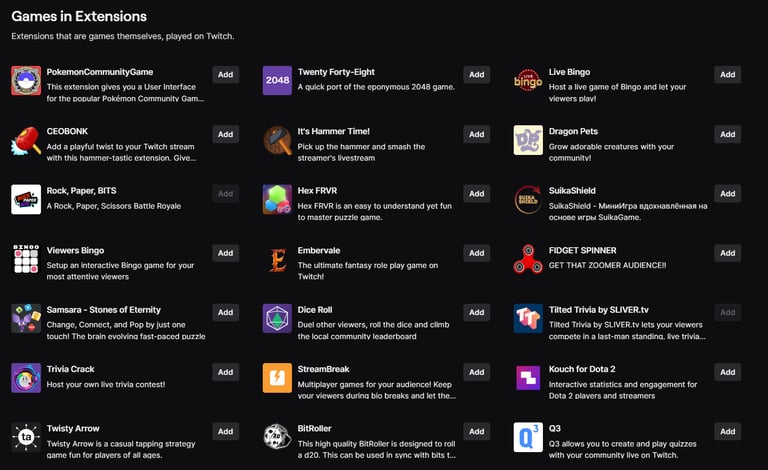
Task: Add the Q3 extension
Action: 727,431
